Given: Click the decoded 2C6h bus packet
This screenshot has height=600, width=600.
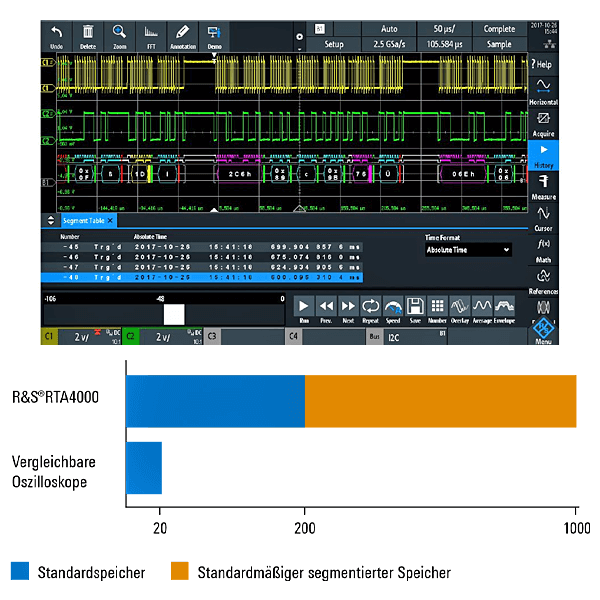Looking at the screenshot, I should [x=240, y=174].
